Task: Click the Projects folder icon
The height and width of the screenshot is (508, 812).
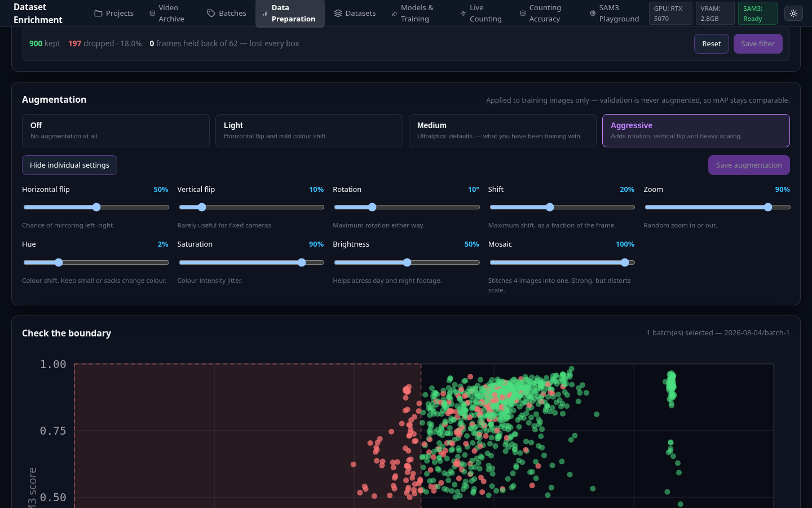Action: click(98, 13)
